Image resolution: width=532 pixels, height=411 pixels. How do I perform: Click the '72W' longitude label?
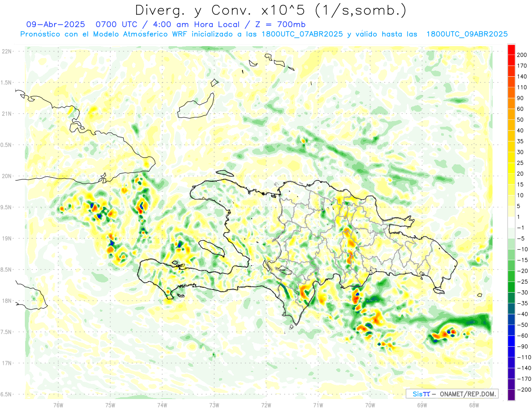click(266, 405)
